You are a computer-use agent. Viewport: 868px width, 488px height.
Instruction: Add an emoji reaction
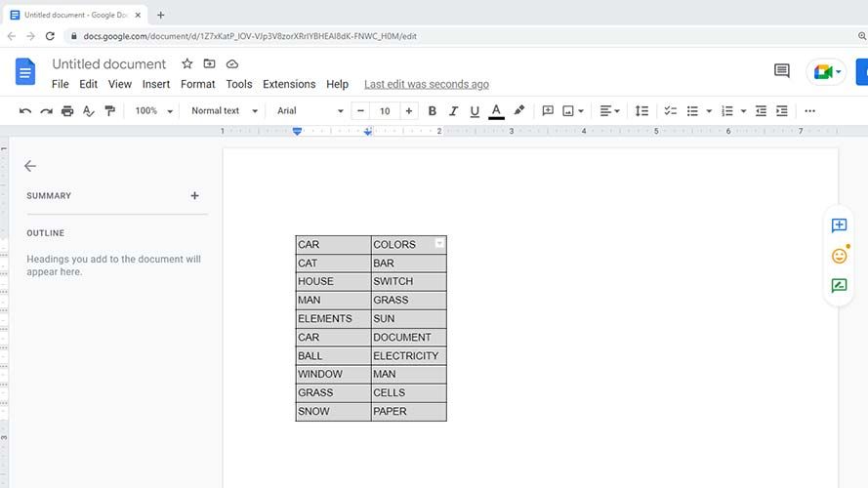(x=840, y=256)
